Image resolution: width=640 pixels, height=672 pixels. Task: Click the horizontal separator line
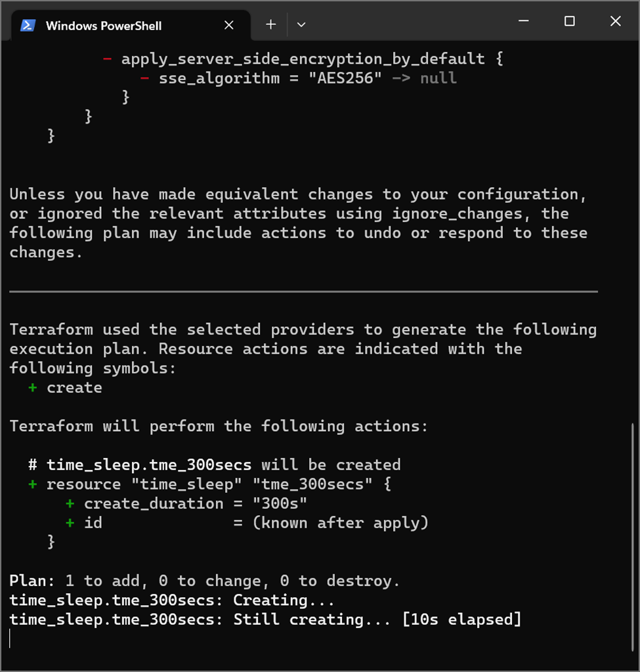coord(303,291)
